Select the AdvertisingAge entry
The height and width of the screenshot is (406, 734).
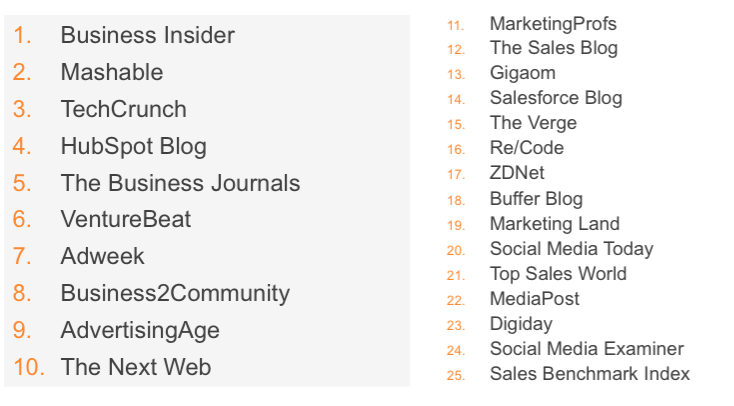[140, 331]
